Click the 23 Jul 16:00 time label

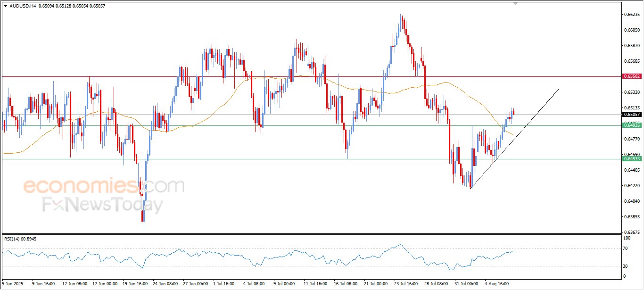[407, 284]
